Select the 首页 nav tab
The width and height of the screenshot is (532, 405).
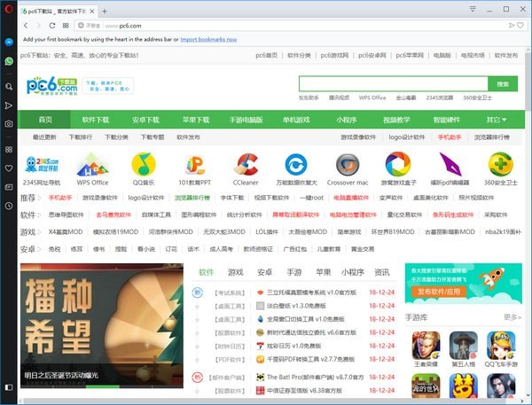click(45, 120)
